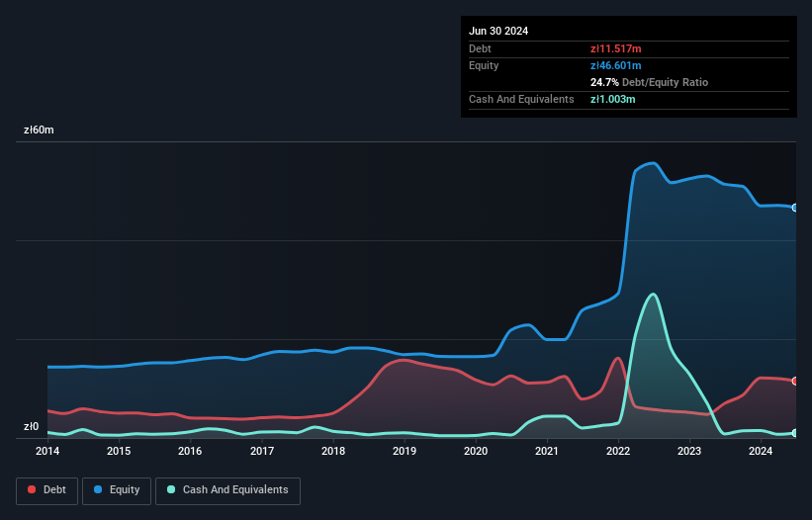
Task: Click the 2014 axis label
Action: pyautogui.click(x=47, y=451)
